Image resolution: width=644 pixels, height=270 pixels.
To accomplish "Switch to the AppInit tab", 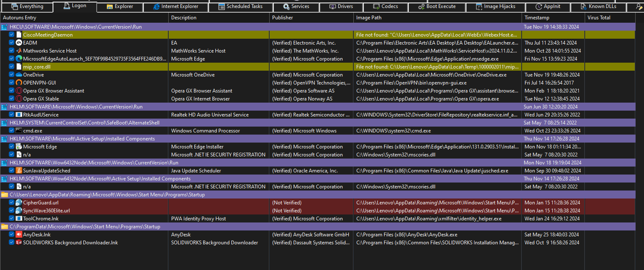I will click(548, 7).
